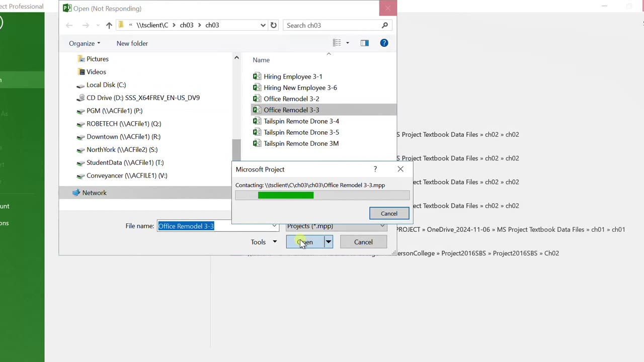Go up one folder level arrow
Screen dimensions: 644x362
(x=109, y=25)
